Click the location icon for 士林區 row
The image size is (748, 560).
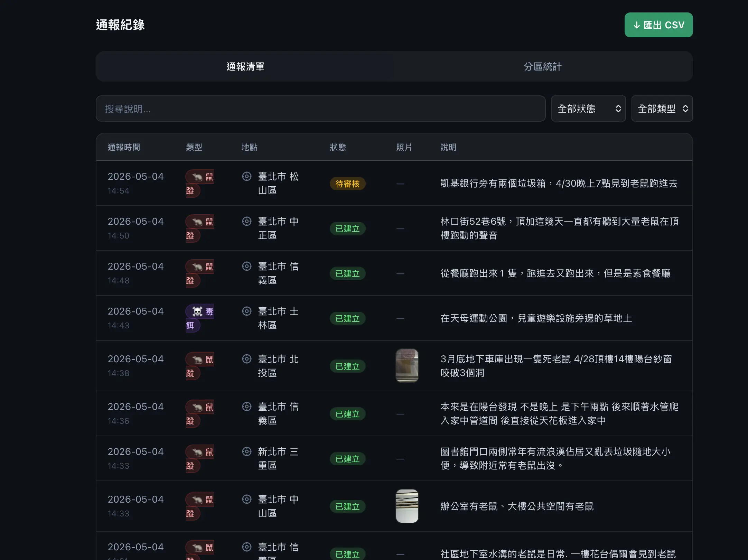tap(246, 311)
